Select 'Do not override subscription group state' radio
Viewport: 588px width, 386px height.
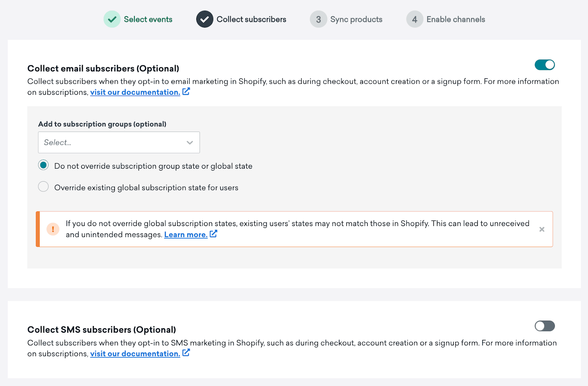(x=43, y=165)
